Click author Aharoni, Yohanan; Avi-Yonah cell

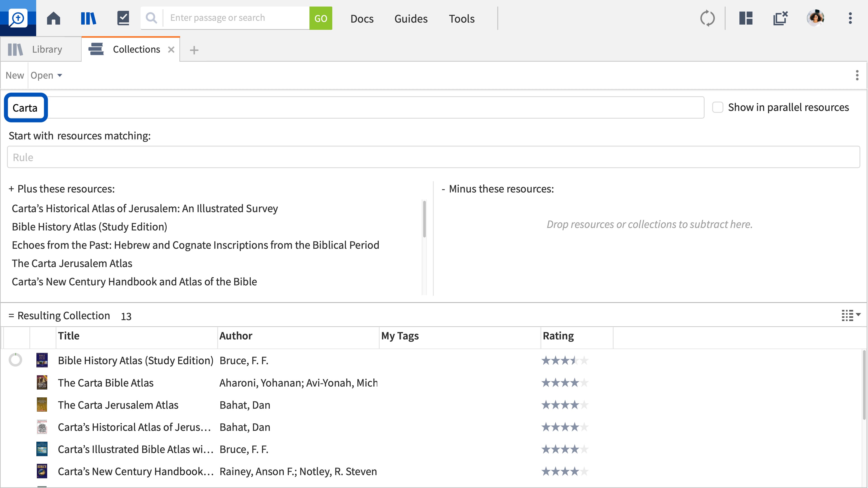(298, 382)
